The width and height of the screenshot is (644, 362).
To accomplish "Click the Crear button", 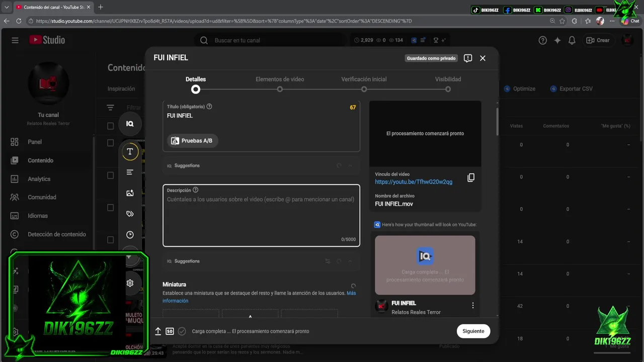I will [x=598, y=40].
